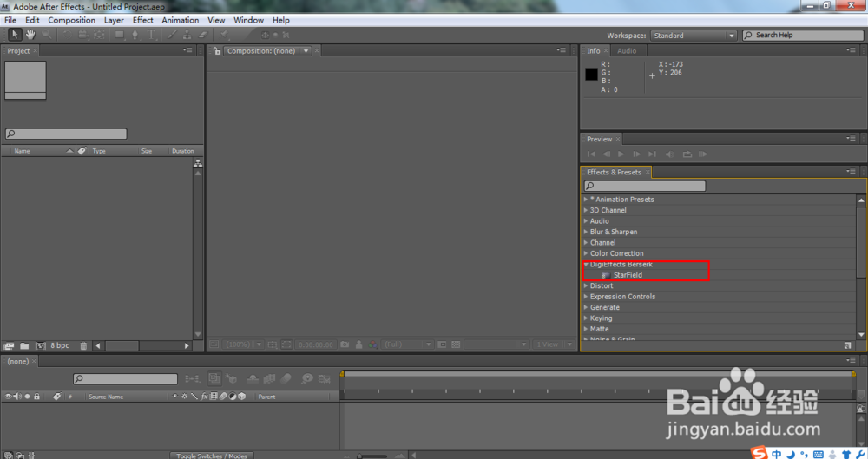Select the Eraser tool

[203, 35]
